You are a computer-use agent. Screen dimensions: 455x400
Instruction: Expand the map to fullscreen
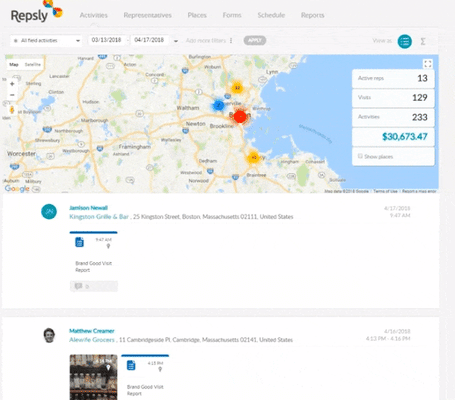pos(428,64)
